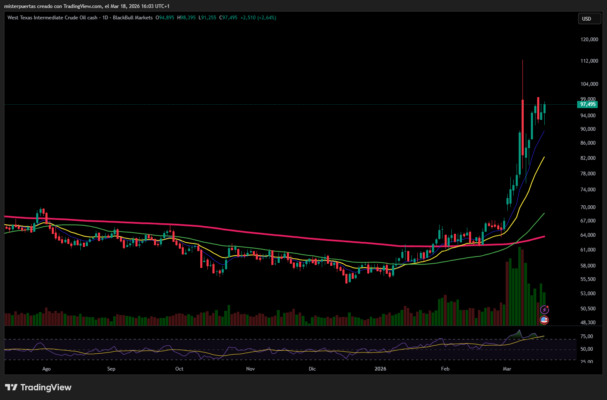Click the US flag economic event icon
607x400 pixels.
[x=544, y=320]
